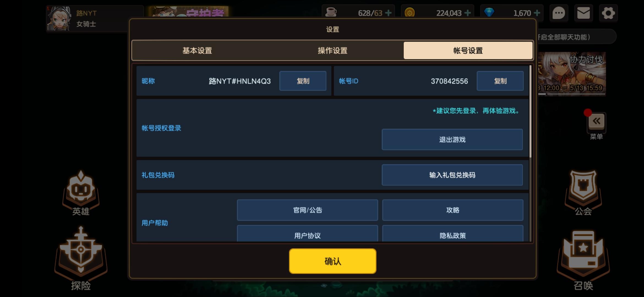
Task: Open the chat bubble icon
Action: 559,13
